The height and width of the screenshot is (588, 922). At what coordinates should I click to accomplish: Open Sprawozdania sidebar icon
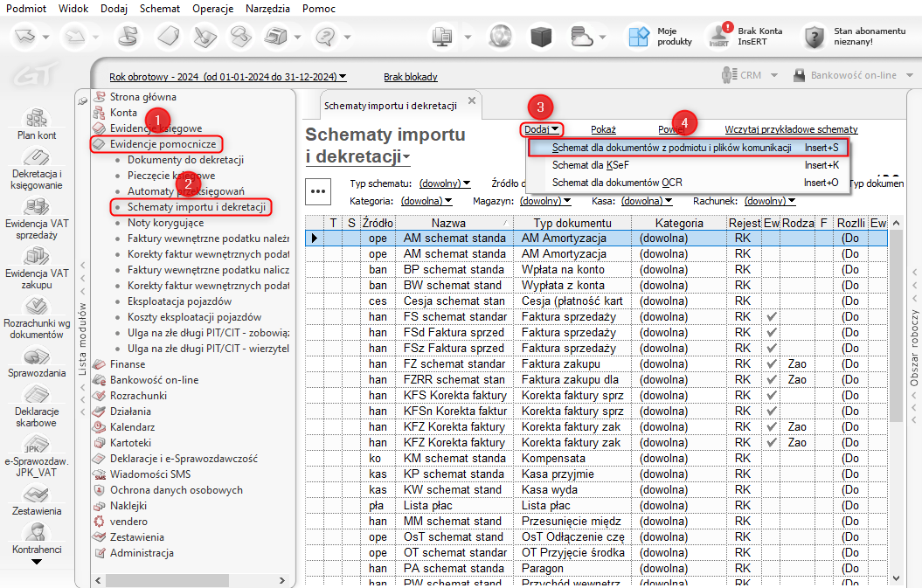[37, 358]
